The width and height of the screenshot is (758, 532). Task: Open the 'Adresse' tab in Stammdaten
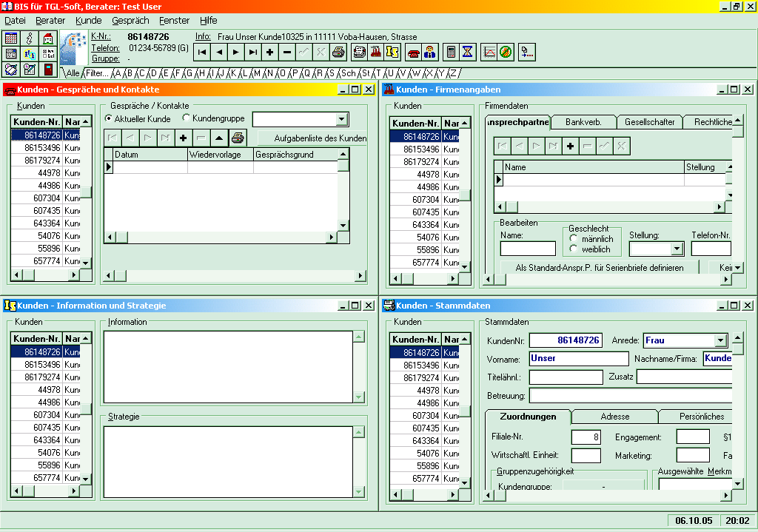[x=615, y=417]
